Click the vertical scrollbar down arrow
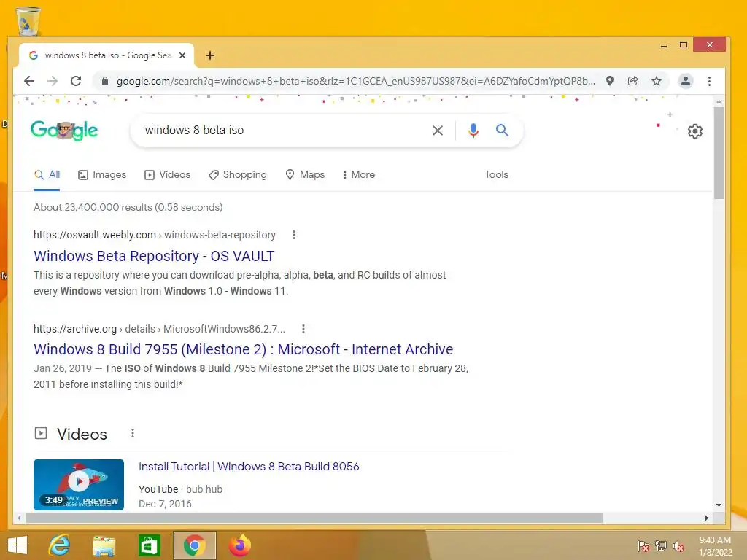Screen dimensions: 747x560 pyautogui.click(x=719, y=505)
